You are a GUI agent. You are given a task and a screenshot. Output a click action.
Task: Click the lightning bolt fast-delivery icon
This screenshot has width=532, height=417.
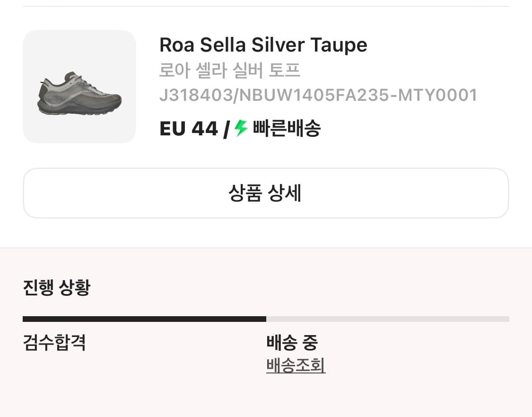[x=240, y=128]
